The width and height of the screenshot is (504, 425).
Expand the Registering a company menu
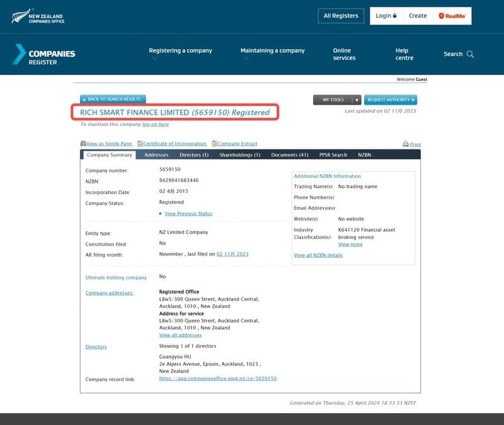click(x=180, y=50)
